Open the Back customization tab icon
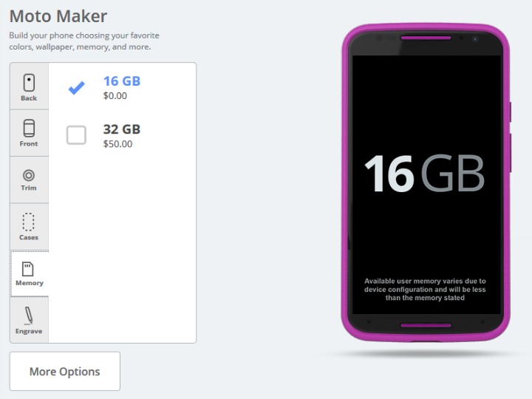 [x=29, y=83]
